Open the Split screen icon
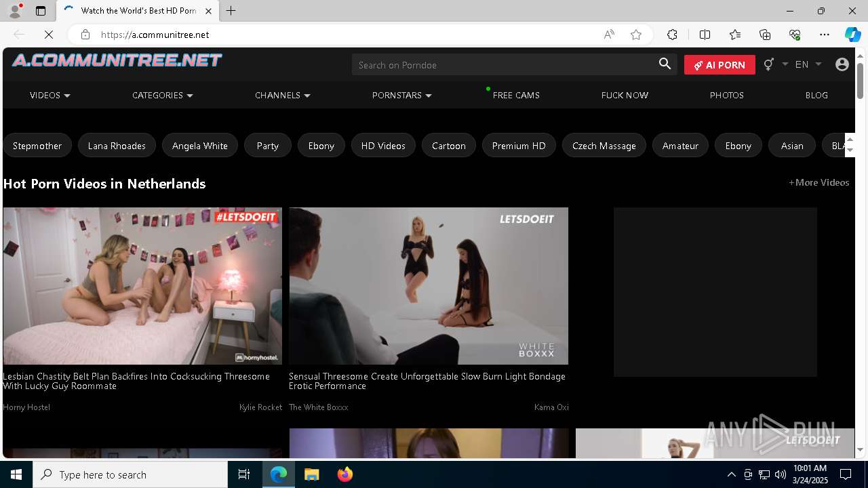 point(705,35)
